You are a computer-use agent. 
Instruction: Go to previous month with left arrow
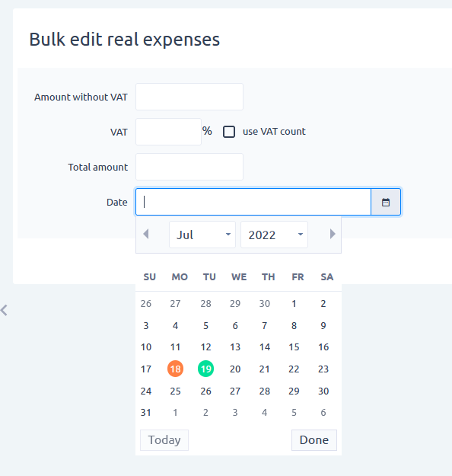[x=146, y=234]
